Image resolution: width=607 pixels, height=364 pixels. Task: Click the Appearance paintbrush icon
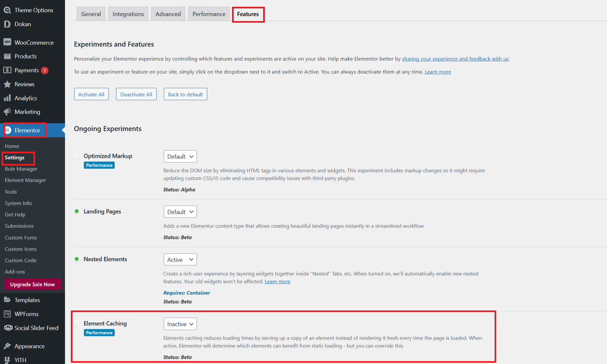(x=7, y=346)
